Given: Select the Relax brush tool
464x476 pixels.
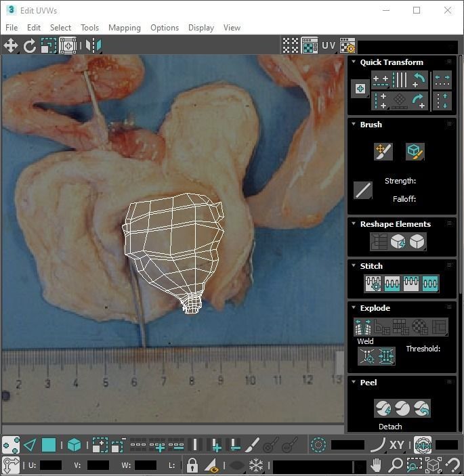Looking at the screenshot, I should tap(415, 152).
